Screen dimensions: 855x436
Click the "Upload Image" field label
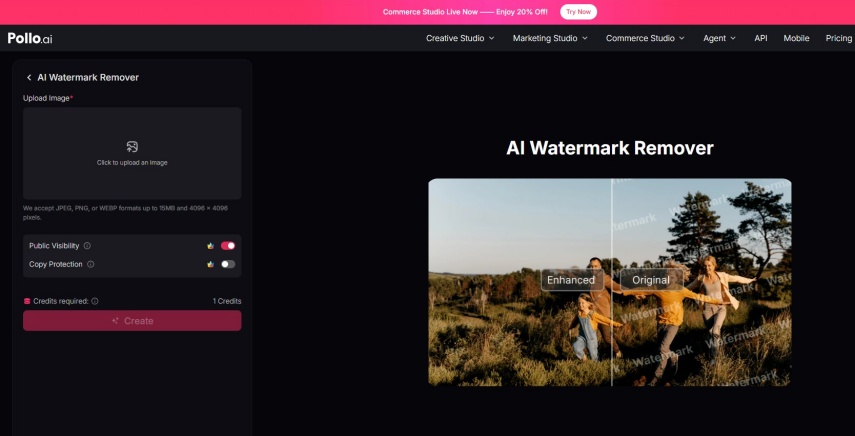pos(48,98)
